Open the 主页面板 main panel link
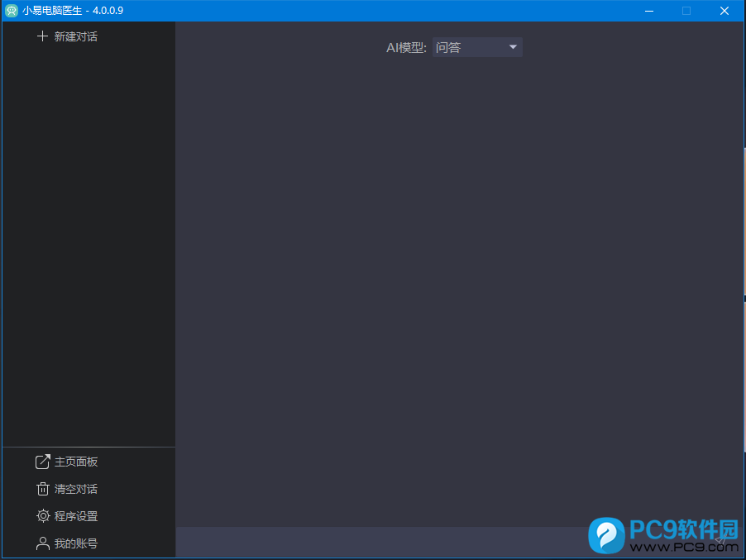746x560 pixels. (76, 462)
